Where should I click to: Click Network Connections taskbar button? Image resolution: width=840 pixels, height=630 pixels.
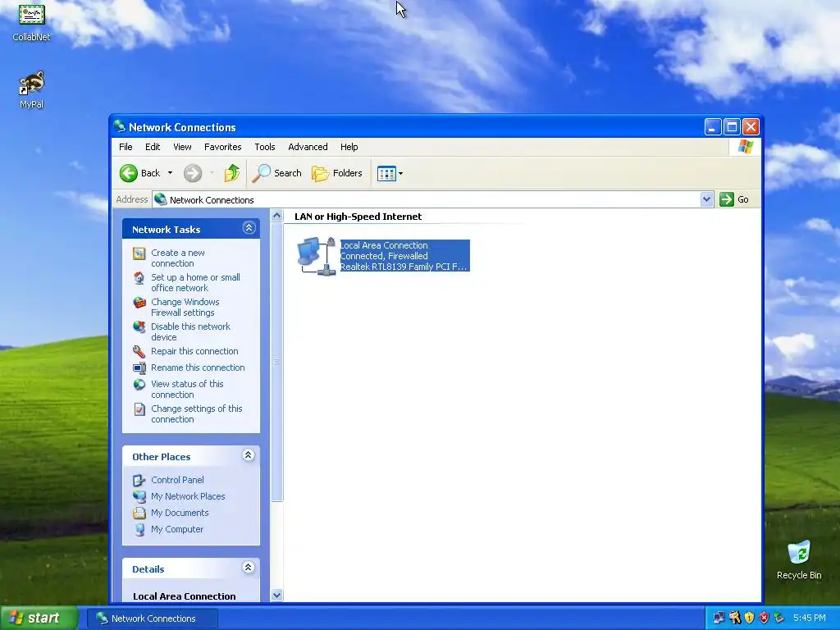153,619
